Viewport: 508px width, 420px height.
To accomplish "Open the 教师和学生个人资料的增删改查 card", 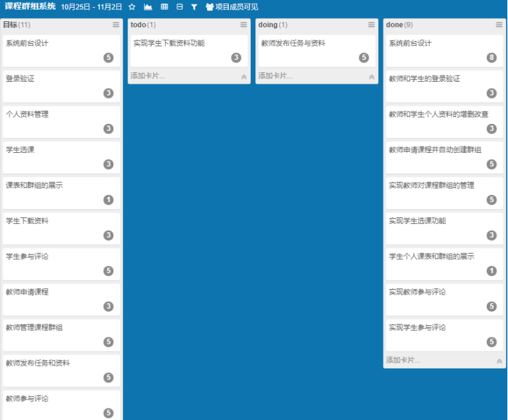I will 445,122.
